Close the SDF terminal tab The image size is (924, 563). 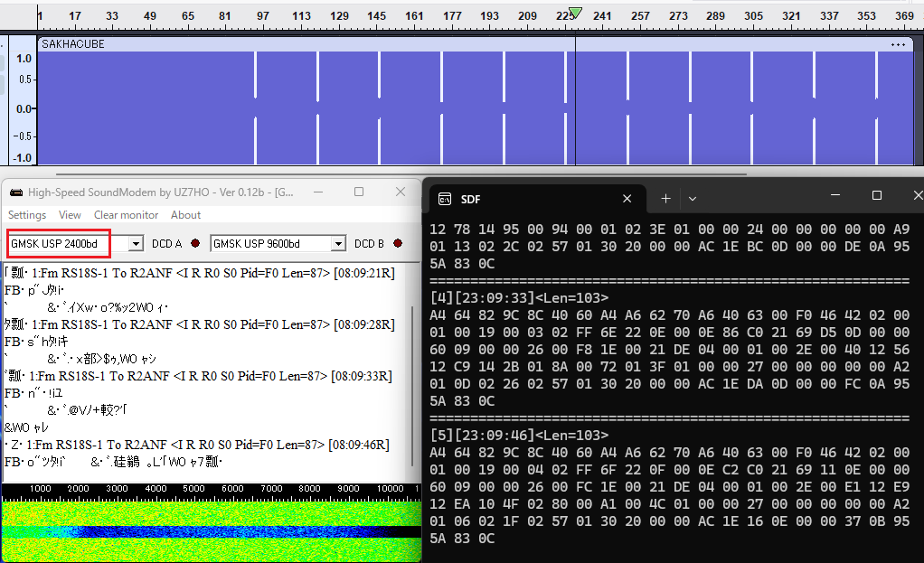(627, 199)
